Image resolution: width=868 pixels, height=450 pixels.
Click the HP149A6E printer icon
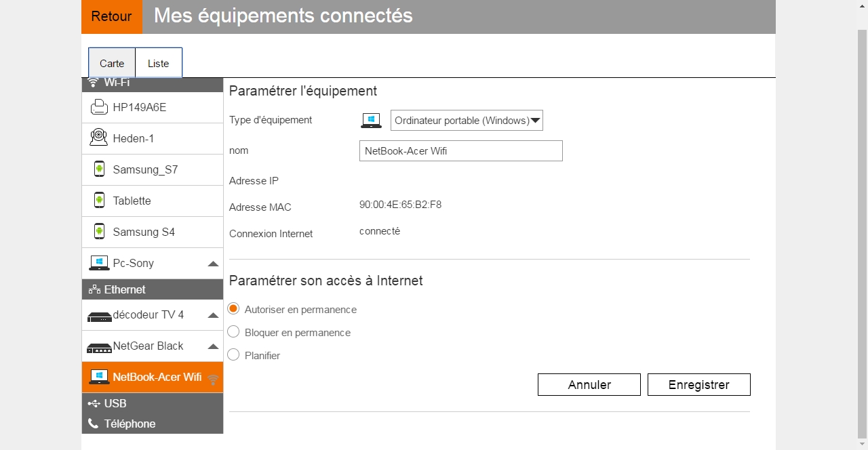click(99, 107)
